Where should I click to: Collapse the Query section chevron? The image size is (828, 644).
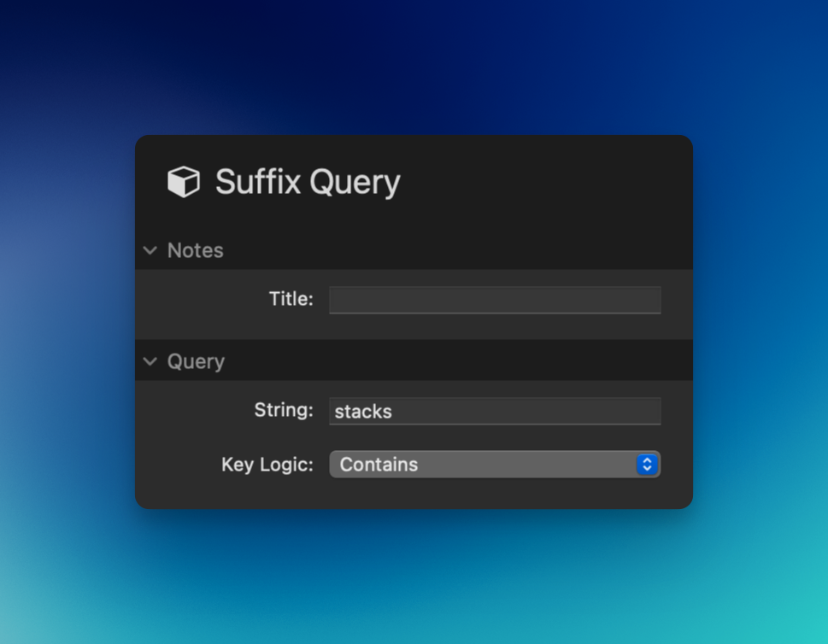tap(150, 361)
